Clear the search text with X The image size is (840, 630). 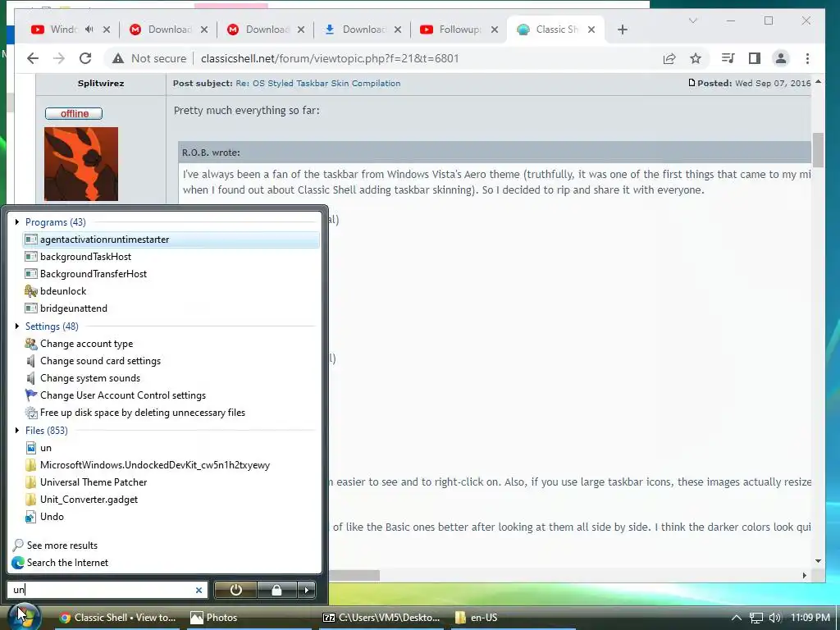click(199, 590)
